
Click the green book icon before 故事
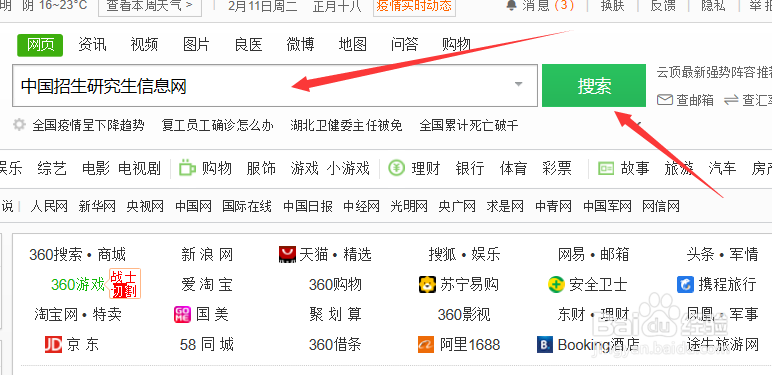[606, 168]
